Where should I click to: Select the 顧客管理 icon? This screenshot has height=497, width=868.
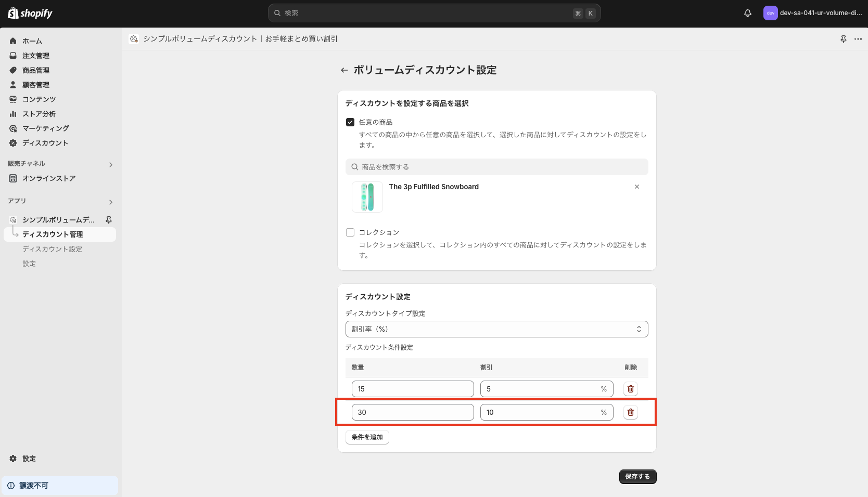[x=12, y=85]
